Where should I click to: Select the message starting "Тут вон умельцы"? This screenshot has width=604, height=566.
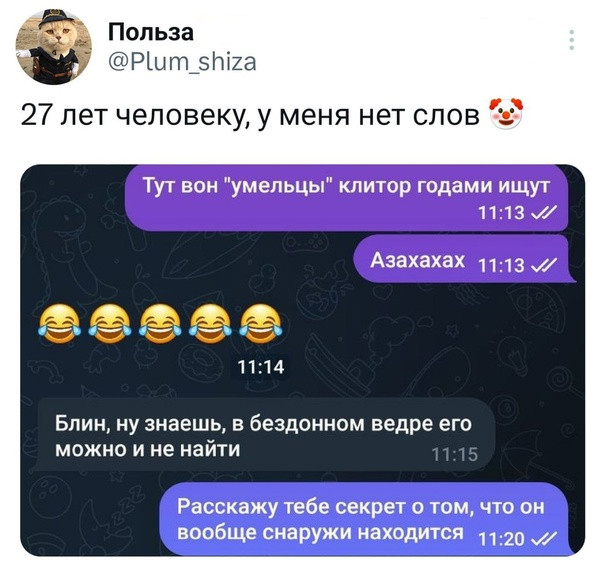347,198
